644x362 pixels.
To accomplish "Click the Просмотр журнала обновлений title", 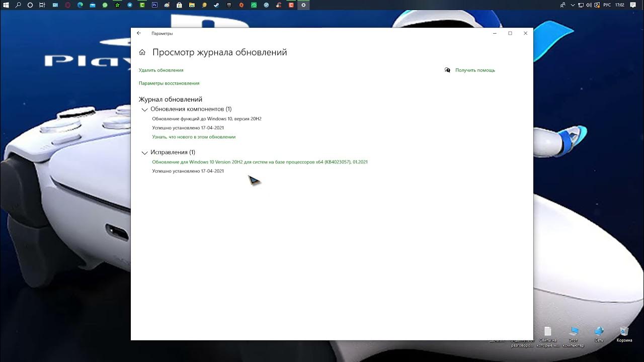I will click(220, 52).
